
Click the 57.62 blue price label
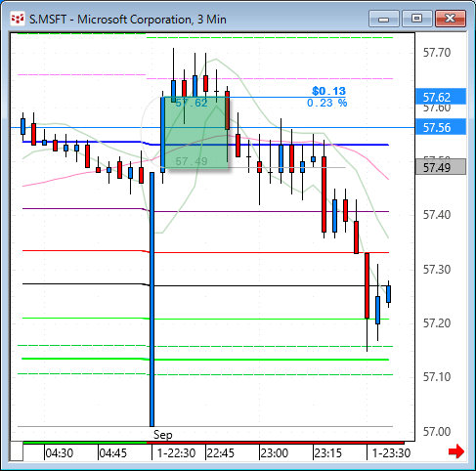click(441, 97)
